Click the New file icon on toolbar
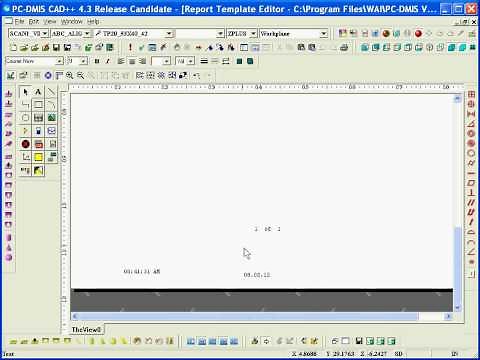This screenshot has height=360, width=480. click(13, 48)
